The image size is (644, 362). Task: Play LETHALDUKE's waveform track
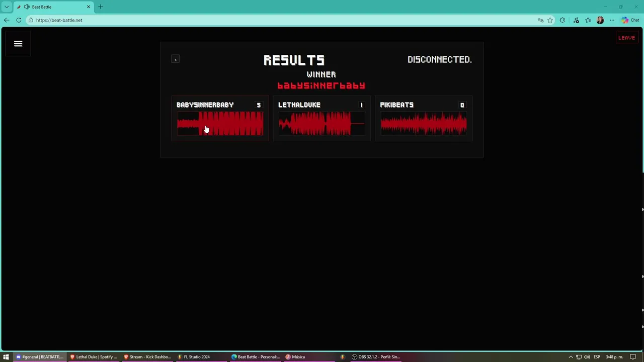coord(321,124)
